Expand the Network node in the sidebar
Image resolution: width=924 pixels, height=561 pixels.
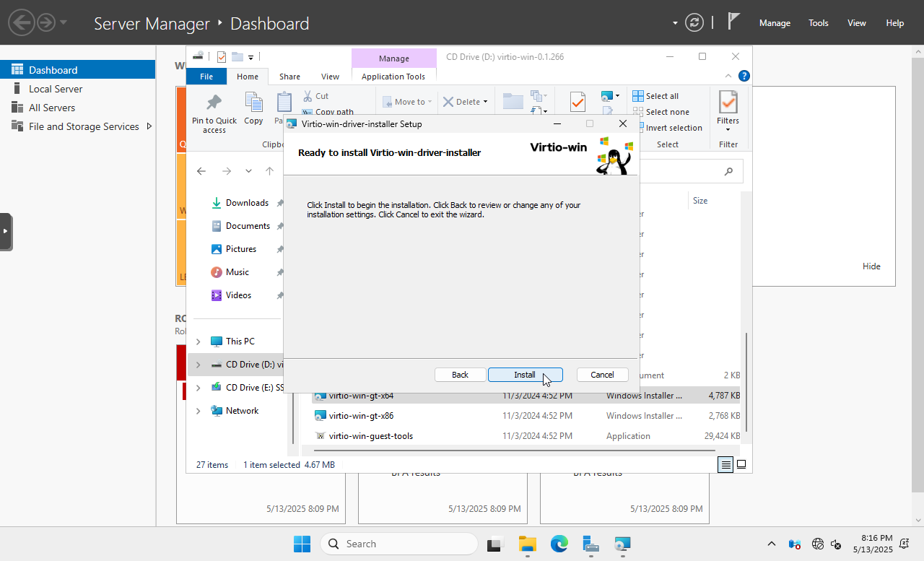(198, 410)
